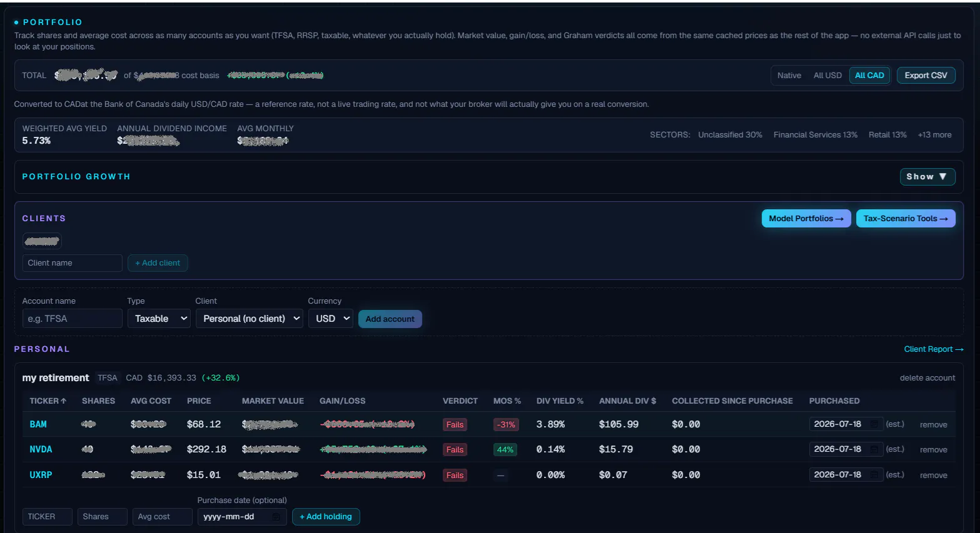
Task: Remove the NVDA holding
Action: 933,450
